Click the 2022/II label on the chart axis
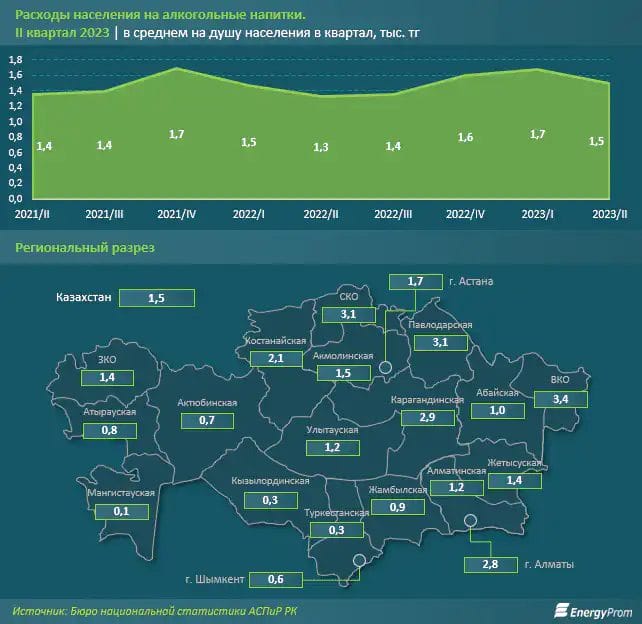Image resolution: width=642 pixels, height=624 pixels. (321, 215)
